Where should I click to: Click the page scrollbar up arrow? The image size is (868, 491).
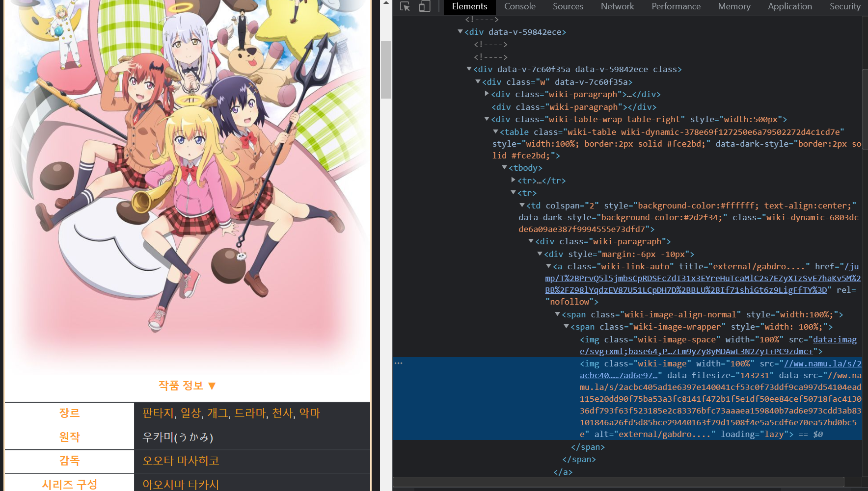pos(386,3)
